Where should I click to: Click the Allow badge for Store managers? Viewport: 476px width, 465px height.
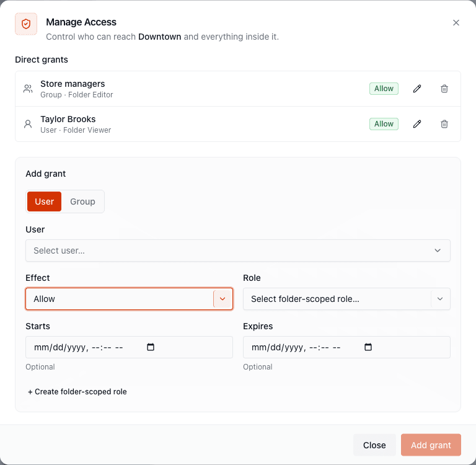pos(384,89)
